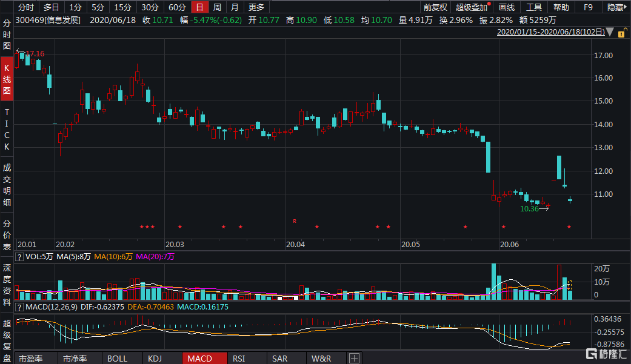Switch indicator to SAR
Image resolution: width=631 pixels, height=364 pixels.
point(279,359)
